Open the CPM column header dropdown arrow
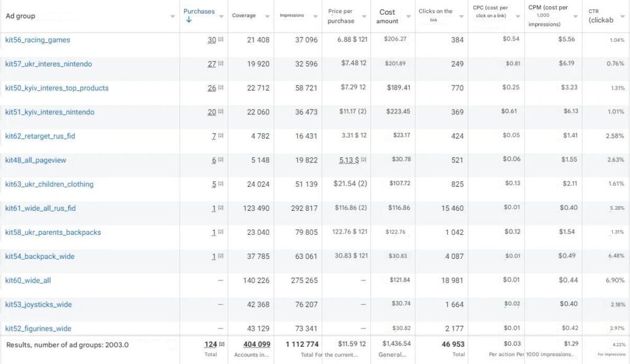Viewport: 630px width, 364px height. pyautogui.click(x=575, y=17)
